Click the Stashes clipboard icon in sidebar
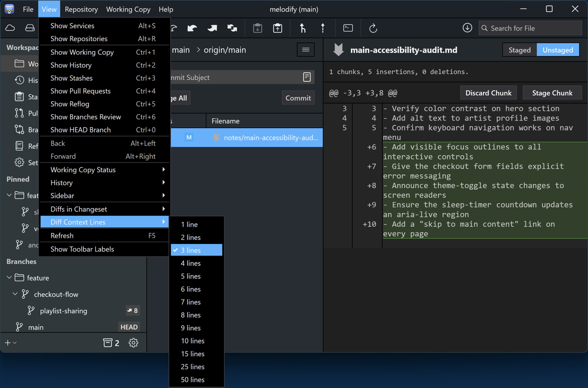Image resolution: width=588 pixels, height=388 pixels. click(x=19, y=97)
